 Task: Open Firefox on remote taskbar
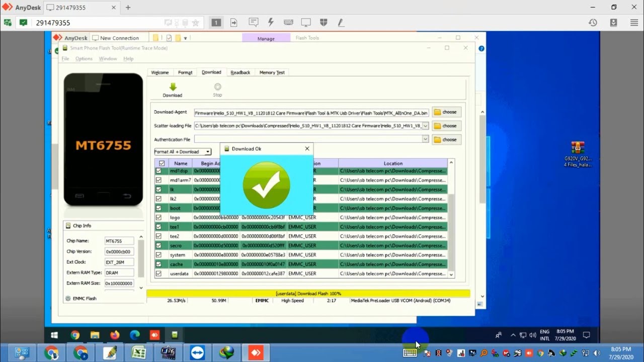(x=115, y=335)
